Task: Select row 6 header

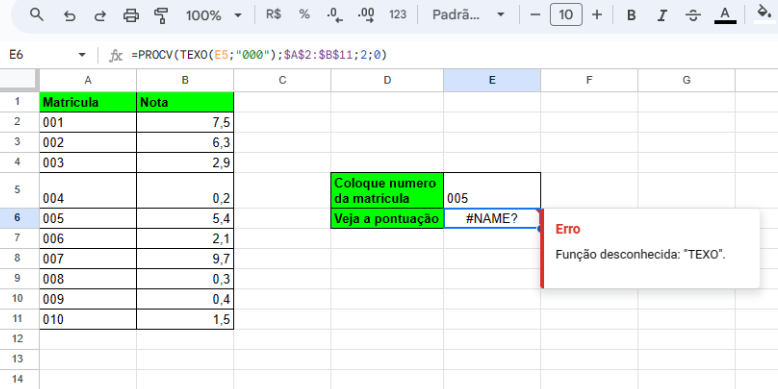Action: tap(19, 218)
